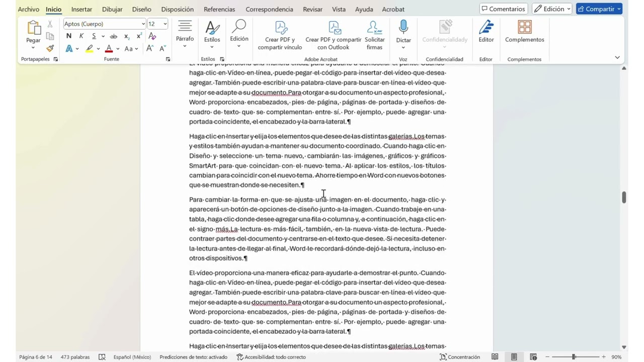
Task: Click Solicitar firmas
Action: 374,35
